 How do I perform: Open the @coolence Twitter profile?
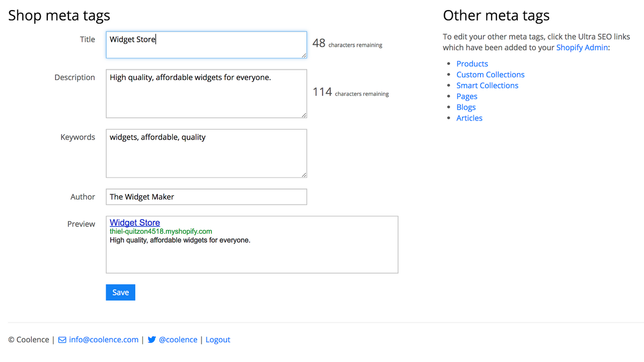[178, 339]
